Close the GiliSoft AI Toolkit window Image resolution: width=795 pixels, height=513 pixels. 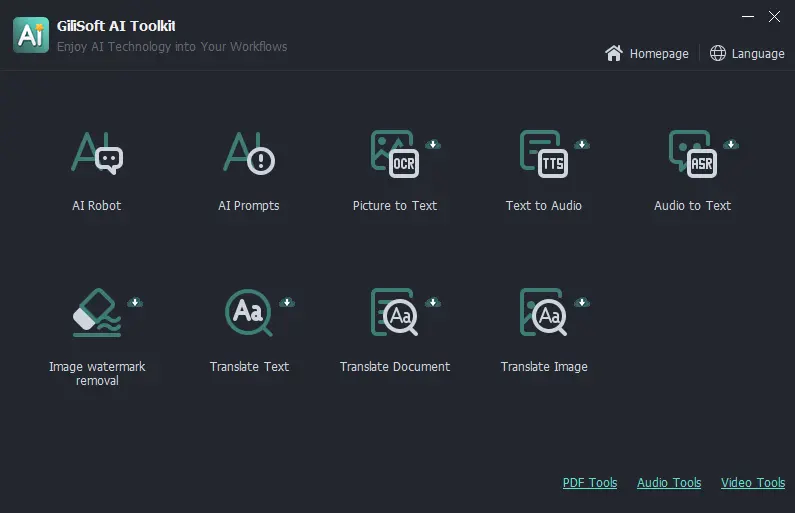click(774, 17)
